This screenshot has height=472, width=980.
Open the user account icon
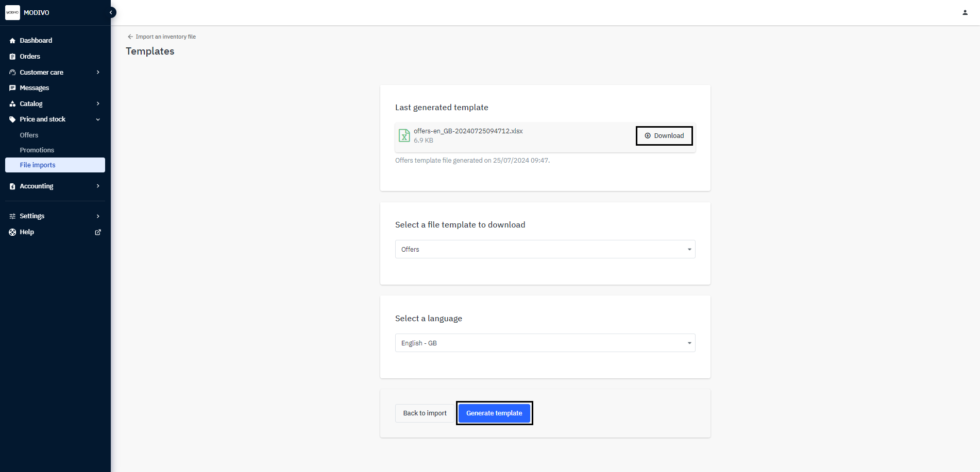click(965, 12)
